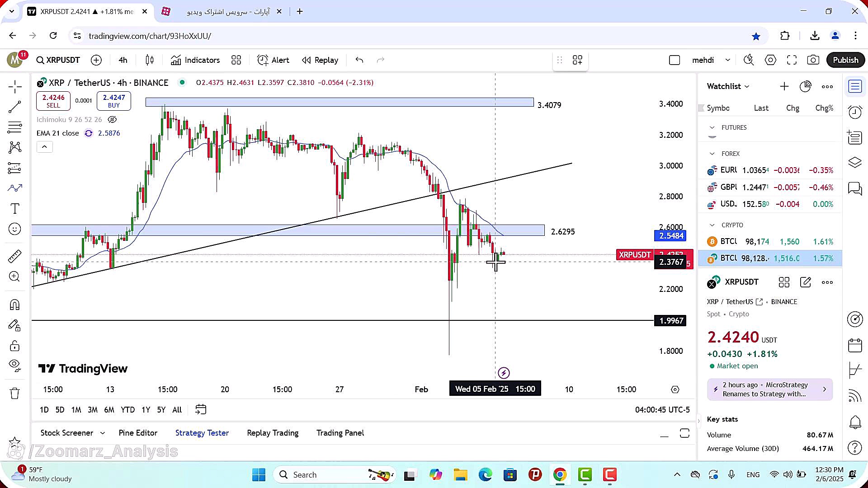Open the calendar sidebar icon
Screen dimensions: 868x488
tap(855, 346)
